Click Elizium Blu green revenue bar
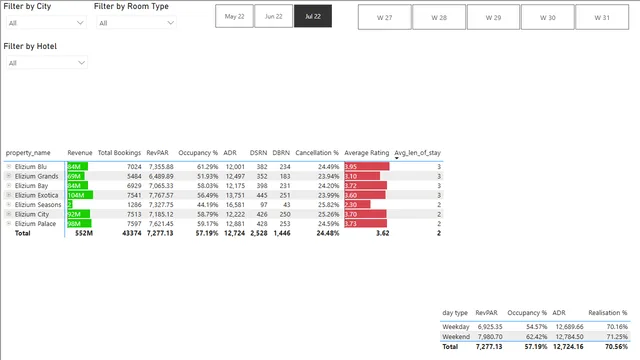Screen dimensions: 640x360 pyautogui.click(x=78, y=167)
